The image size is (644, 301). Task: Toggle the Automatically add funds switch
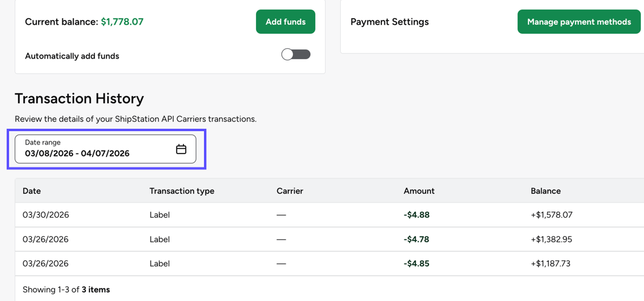[296, 54]
